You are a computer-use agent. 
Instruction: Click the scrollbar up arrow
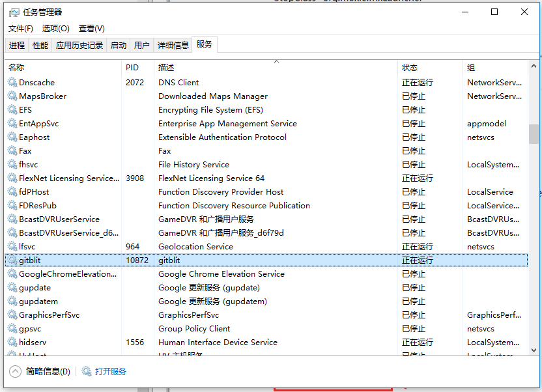point(534,66)
